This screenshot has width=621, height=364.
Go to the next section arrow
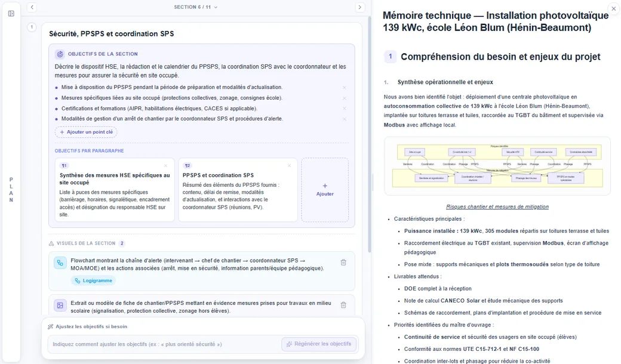pyautogui.click(x=359, y=7)
